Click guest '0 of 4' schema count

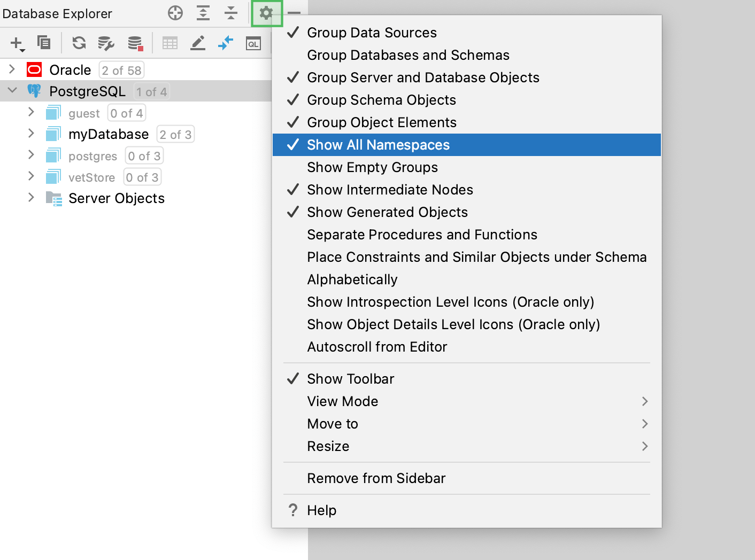coord(127,113)
